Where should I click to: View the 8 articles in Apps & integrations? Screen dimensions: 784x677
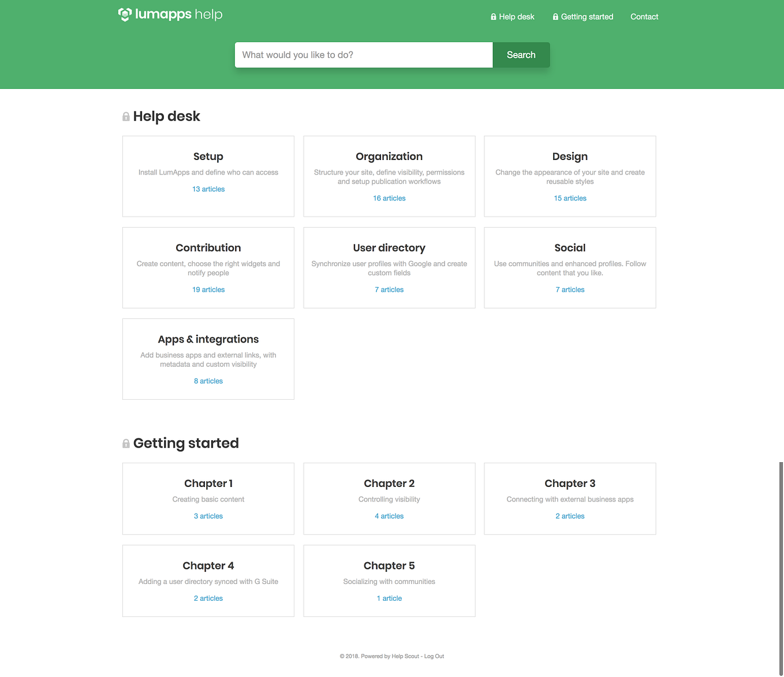click(x=208, y=381)
